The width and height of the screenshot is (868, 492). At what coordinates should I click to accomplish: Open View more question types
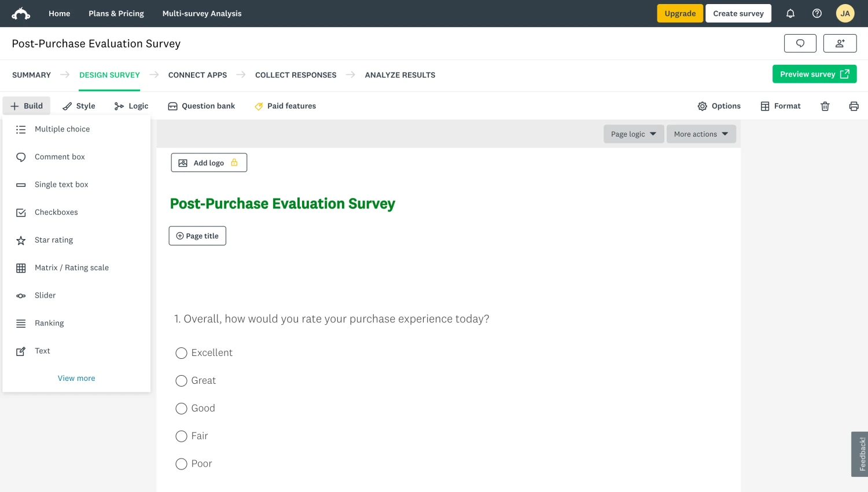point(76,378)
